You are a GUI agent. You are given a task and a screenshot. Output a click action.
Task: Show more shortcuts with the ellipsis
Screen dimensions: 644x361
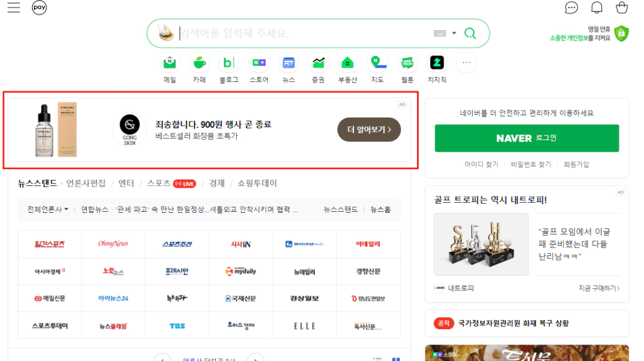[x=466, y=63]
